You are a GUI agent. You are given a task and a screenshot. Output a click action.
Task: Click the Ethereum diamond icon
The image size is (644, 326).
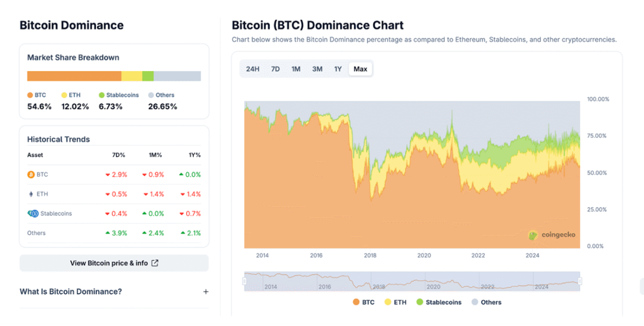[31, 194]
